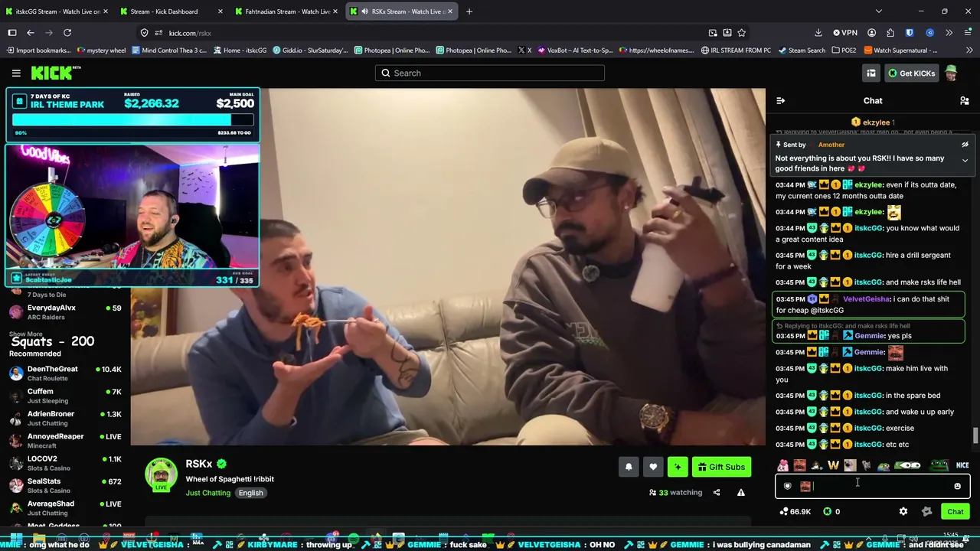Report the stream with the warning icon
Screen dimensions: 980x551
pos(741,493)
